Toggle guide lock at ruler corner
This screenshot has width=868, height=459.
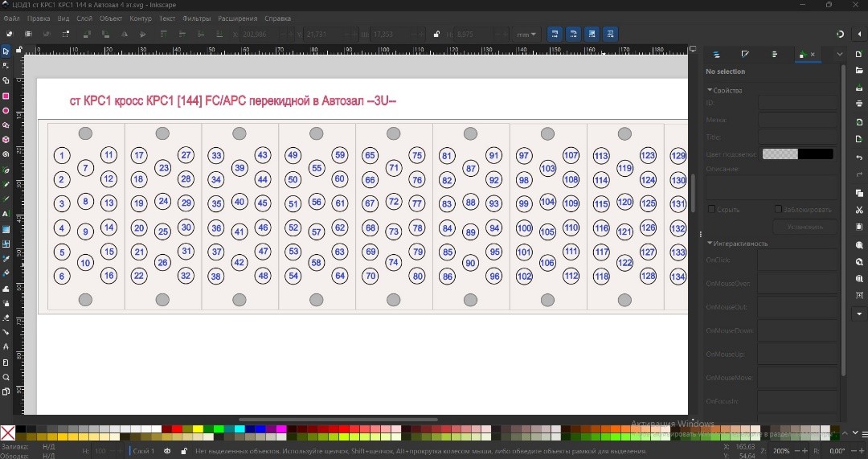pos(18,49)
